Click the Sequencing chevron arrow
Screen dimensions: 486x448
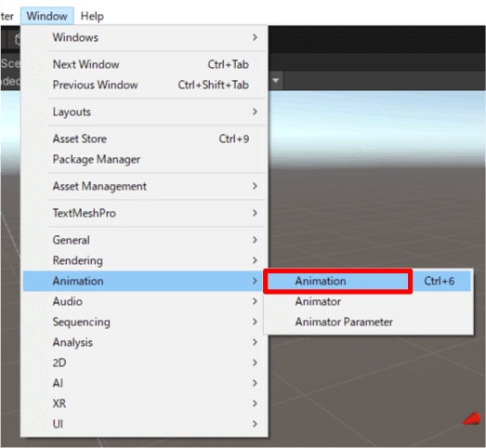click(x=255, y=322)
